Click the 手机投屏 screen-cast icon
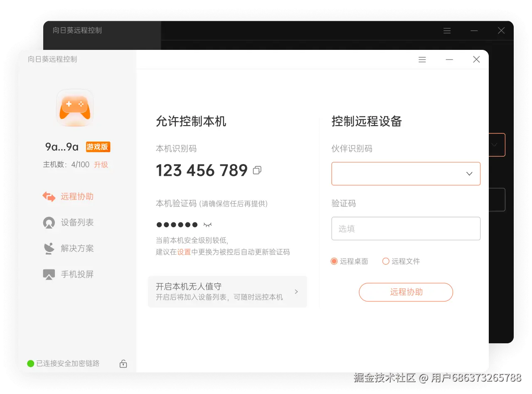Viewport: 532px width, 394px height. pyautogui.click(x=49, y=274)
